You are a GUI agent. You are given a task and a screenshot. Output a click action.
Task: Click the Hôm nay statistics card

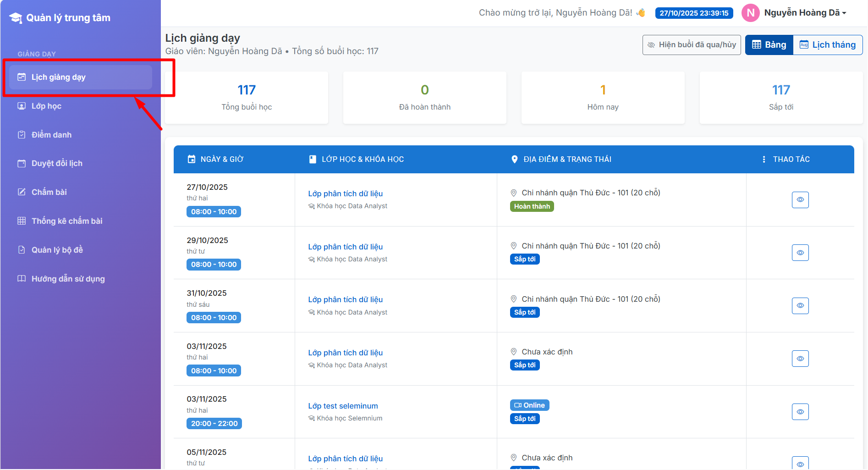coord(603,98)
